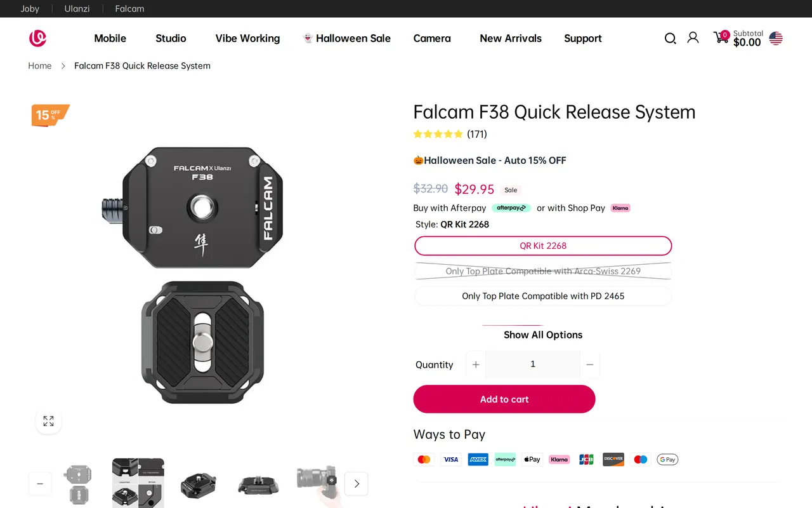Open the Studio menu
812x508 pixels.
(x=171, y=38)
